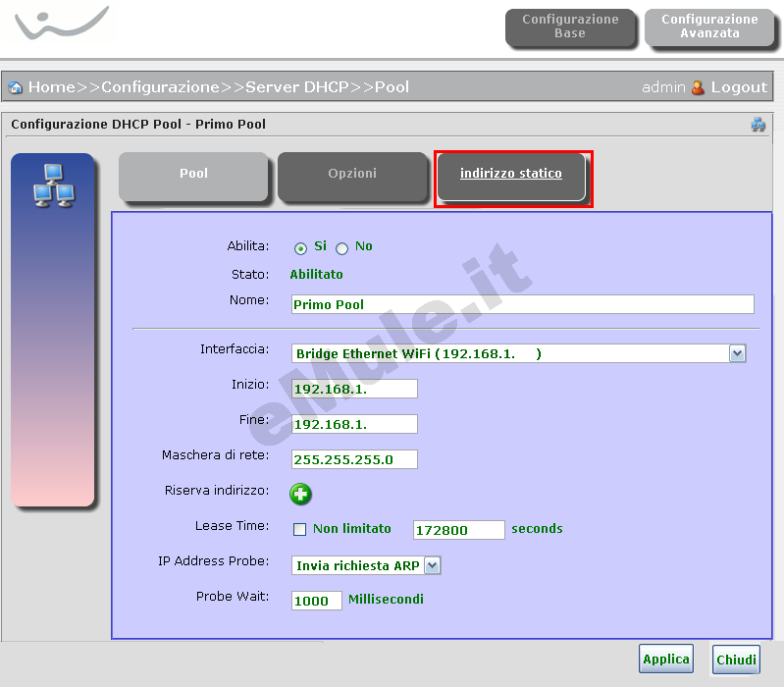This screenshot has height=687, width=784.
Task: Click the router brand logo
Action: click(x=62, y=23)
